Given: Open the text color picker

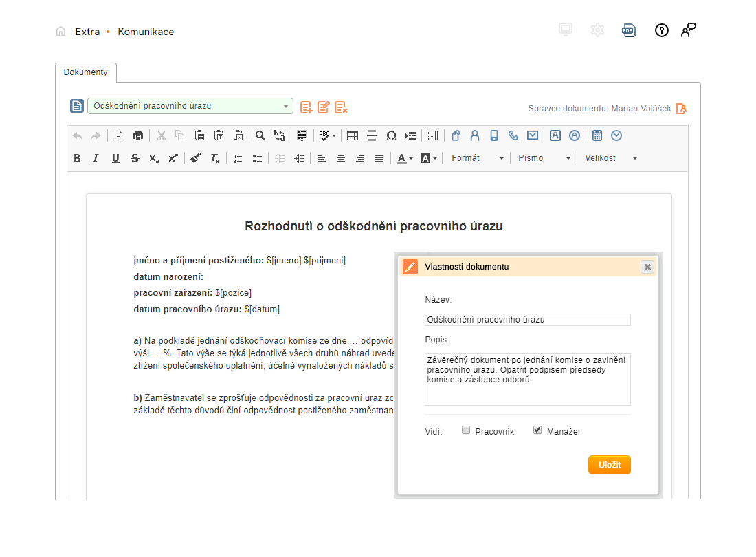Looking at the screenshot, I should pyautogui.click(x=404, y=158).
